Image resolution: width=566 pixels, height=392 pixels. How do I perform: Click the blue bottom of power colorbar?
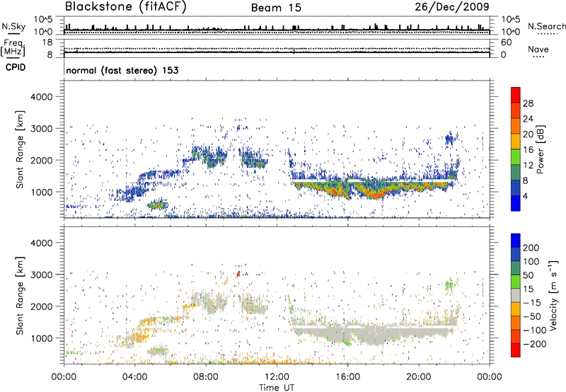(516, 203)
